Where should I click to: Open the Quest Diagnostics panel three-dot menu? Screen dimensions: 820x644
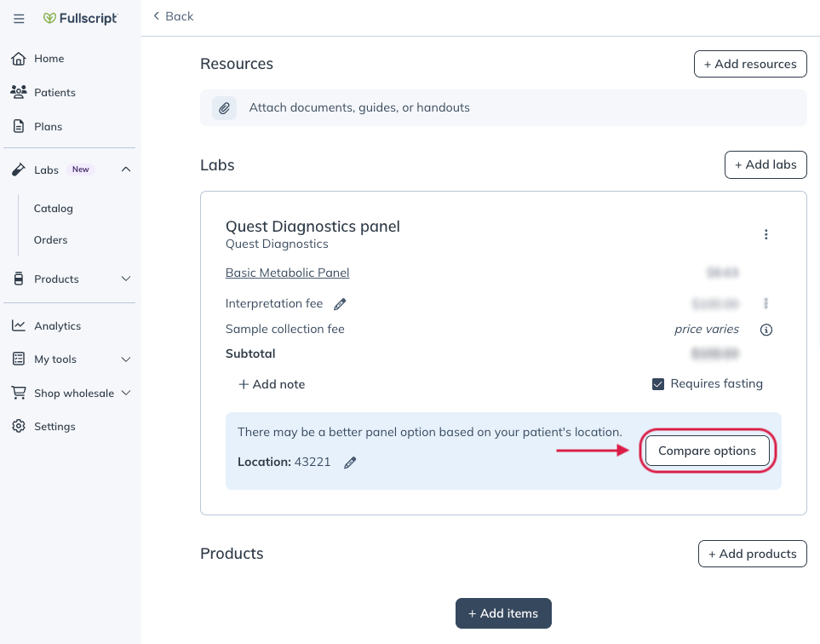(x=766, y=234)
